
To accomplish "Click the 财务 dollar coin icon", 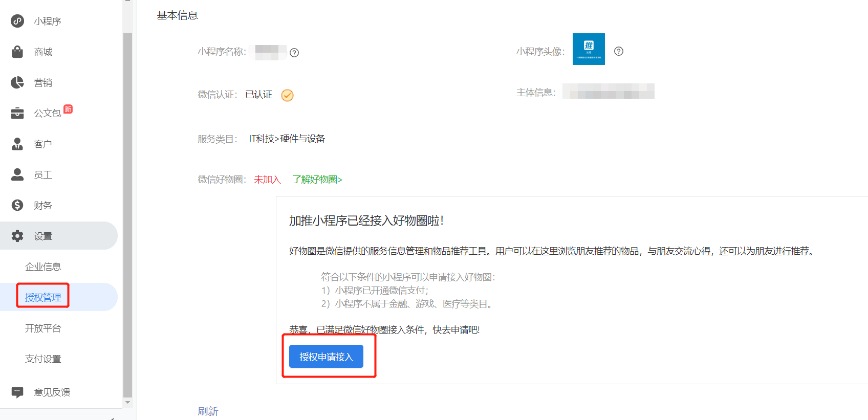I will tap(17, 205).
